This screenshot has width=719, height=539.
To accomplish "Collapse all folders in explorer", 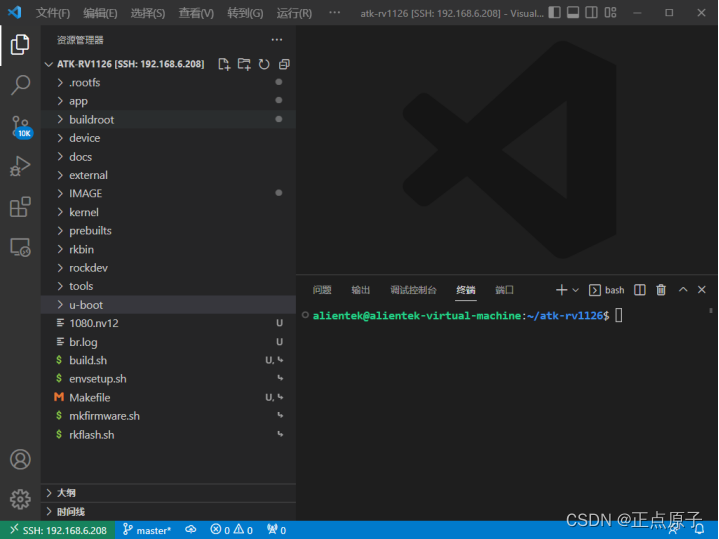I will (x=284, y=64).
